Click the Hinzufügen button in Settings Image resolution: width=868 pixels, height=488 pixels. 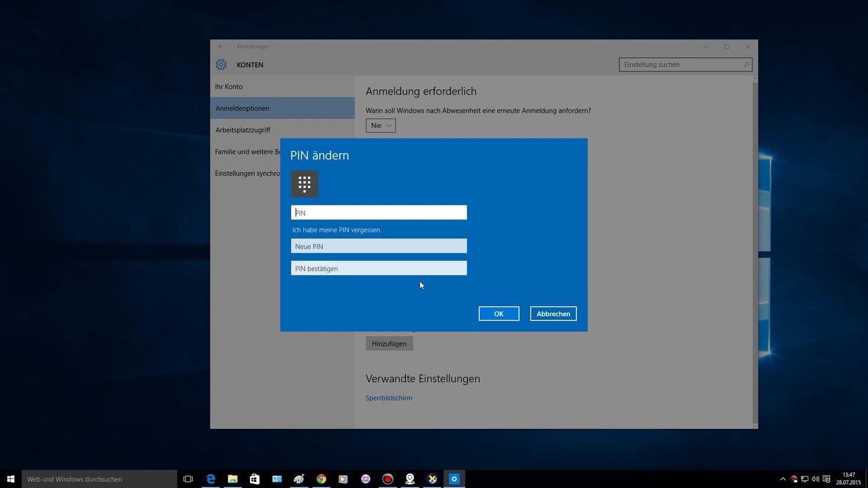point(389,343)
